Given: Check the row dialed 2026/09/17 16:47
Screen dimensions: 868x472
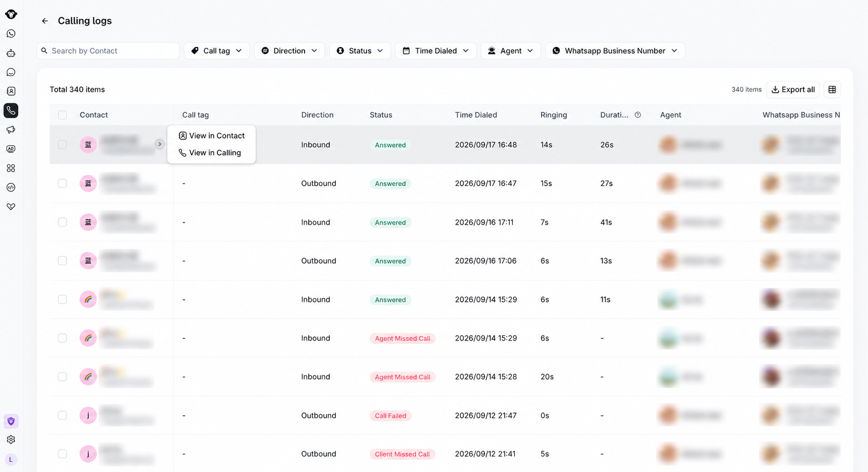Looking at the screenshot, I should 62,183.
